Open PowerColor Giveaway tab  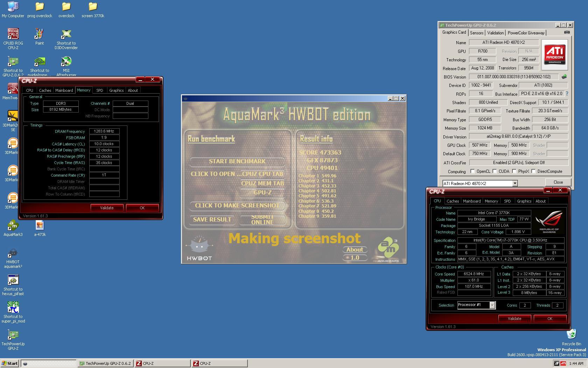[x=526, y=33]
